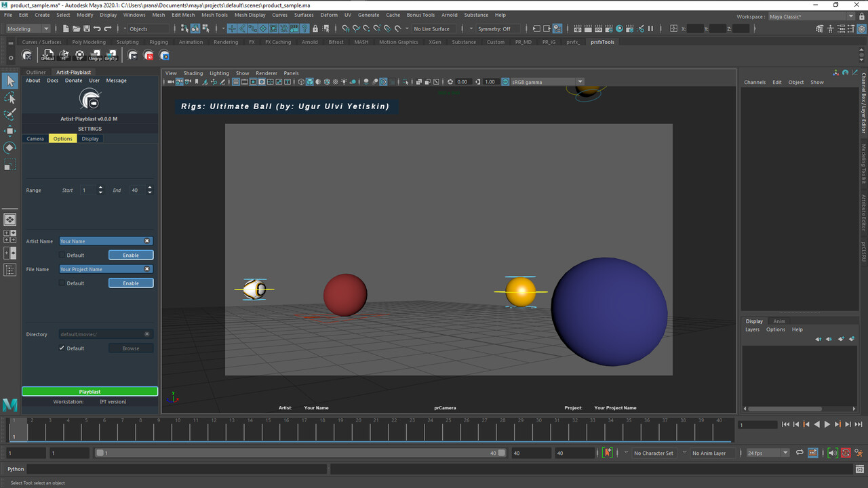Image resolution: width=868 pixels, height=488 pixels.
Task: Open the Docs link in Artist-Playblast
Action: click(x=52, y=81)
